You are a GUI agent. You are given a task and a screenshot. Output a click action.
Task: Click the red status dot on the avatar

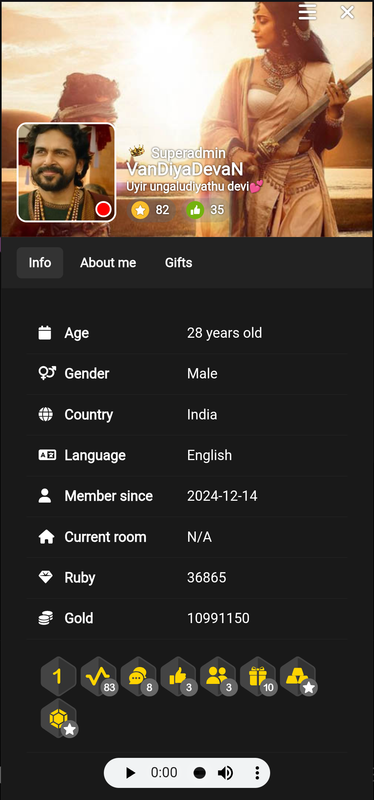104,209
